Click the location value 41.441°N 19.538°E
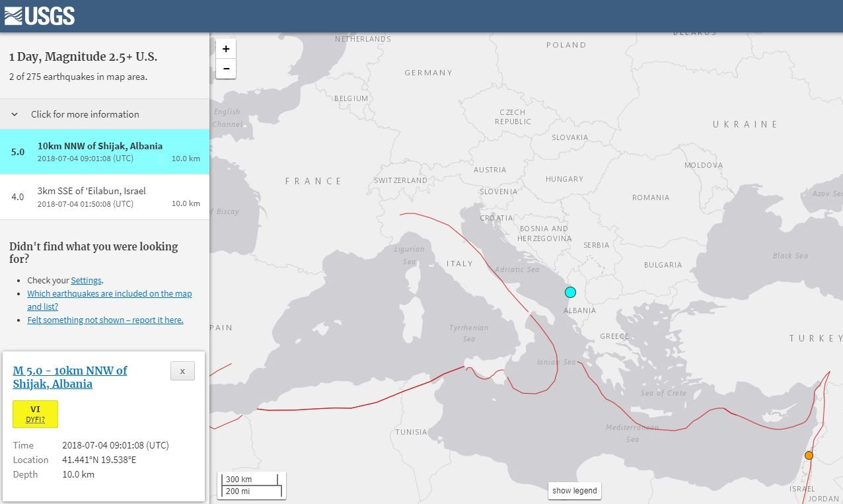The image size is (843, 504). pos(99,460)
